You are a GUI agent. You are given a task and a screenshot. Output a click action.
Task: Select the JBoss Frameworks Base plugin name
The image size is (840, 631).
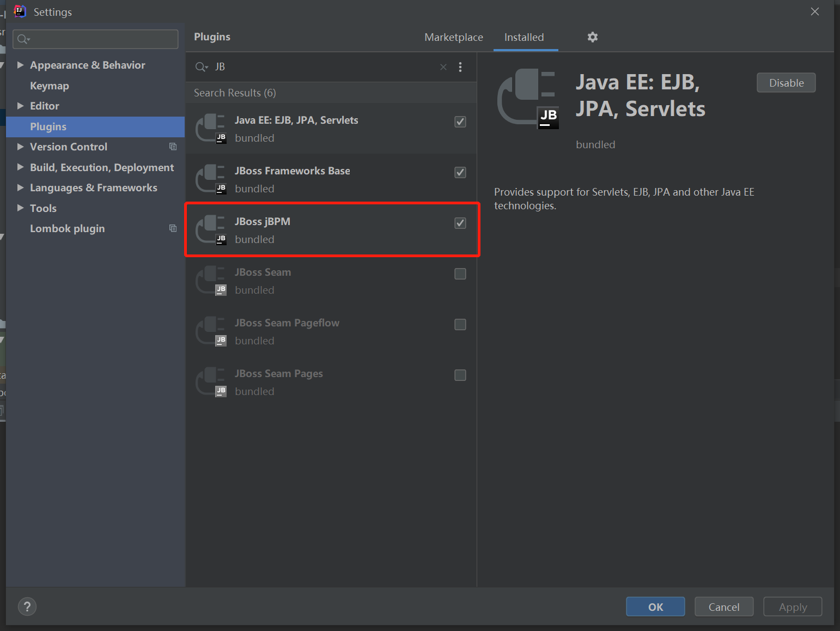click(x=293, y=171)
